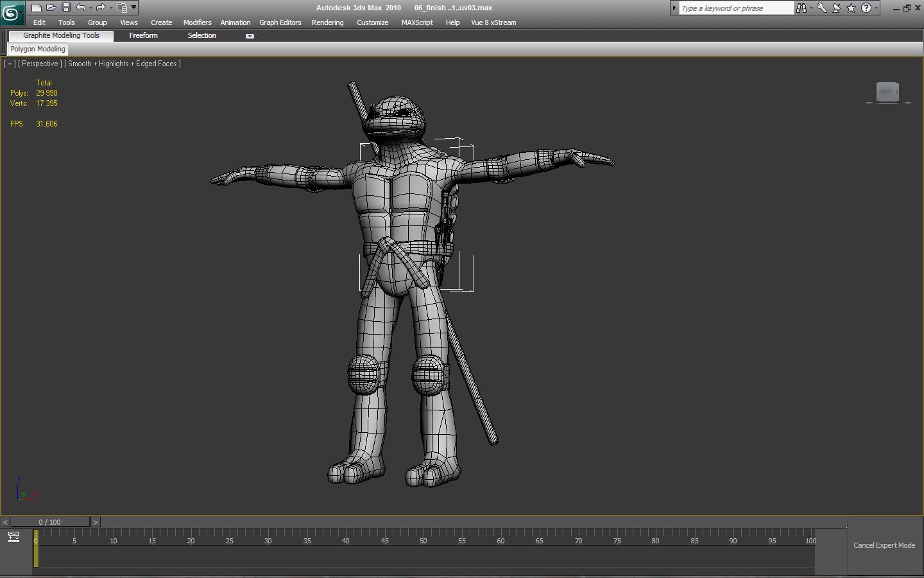Click frame 100 on the timeline ruler
Viewport: 924px width, 578px height.
pyautogui.click(x=810, y=541)
